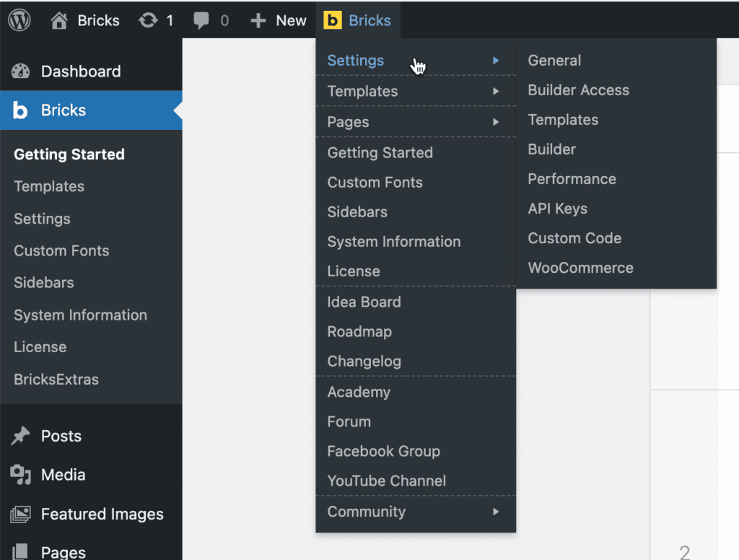Go to Media in the sidebar
The width and height of the screenshot is (739, 560).
64,475
